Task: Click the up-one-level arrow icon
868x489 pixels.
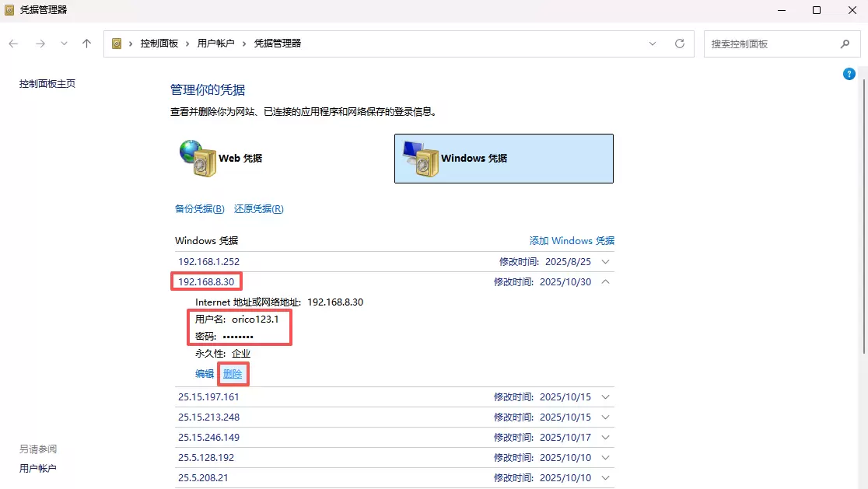Action: pos(86,44)
